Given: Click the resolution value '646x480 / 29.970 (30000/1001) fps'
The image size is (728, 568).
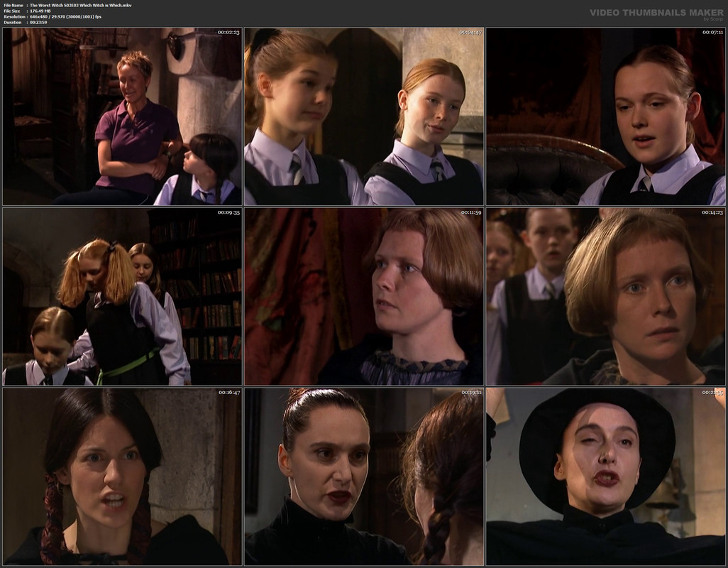Looking at the screenshot, I should (x=65, y=17).
